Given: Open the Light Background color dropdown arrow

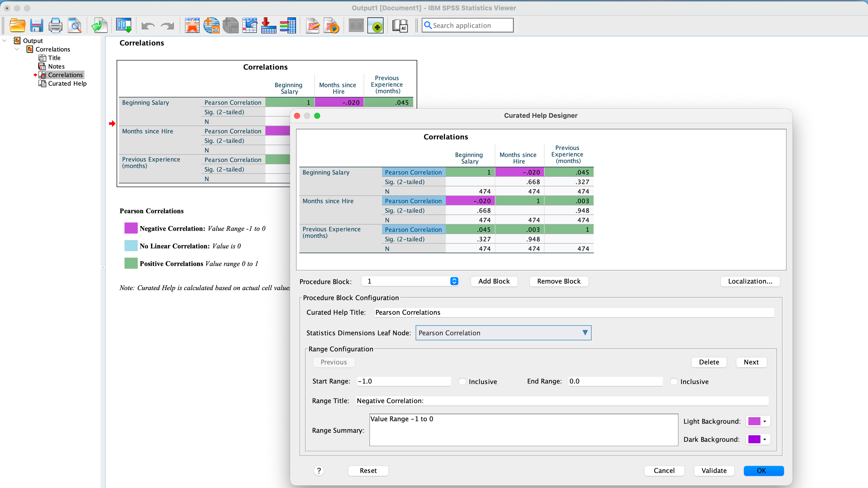Looking at the screenshot, I should coord(765,421).
